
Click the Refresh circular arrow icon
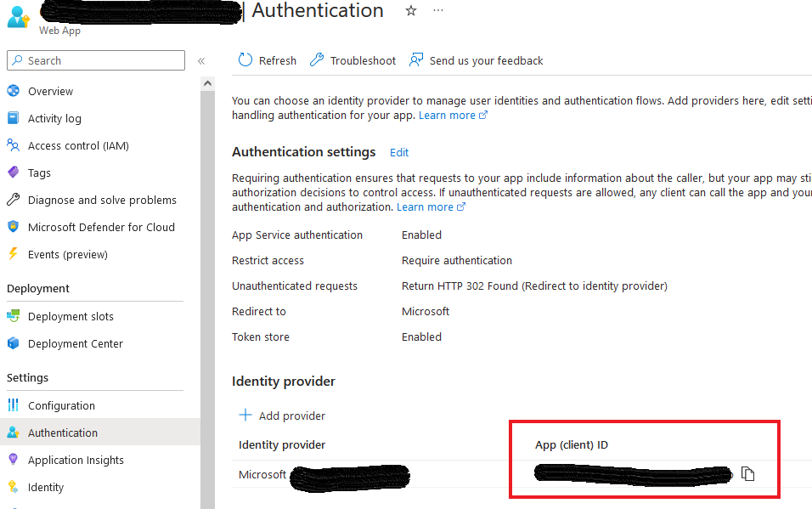point(245,60)
